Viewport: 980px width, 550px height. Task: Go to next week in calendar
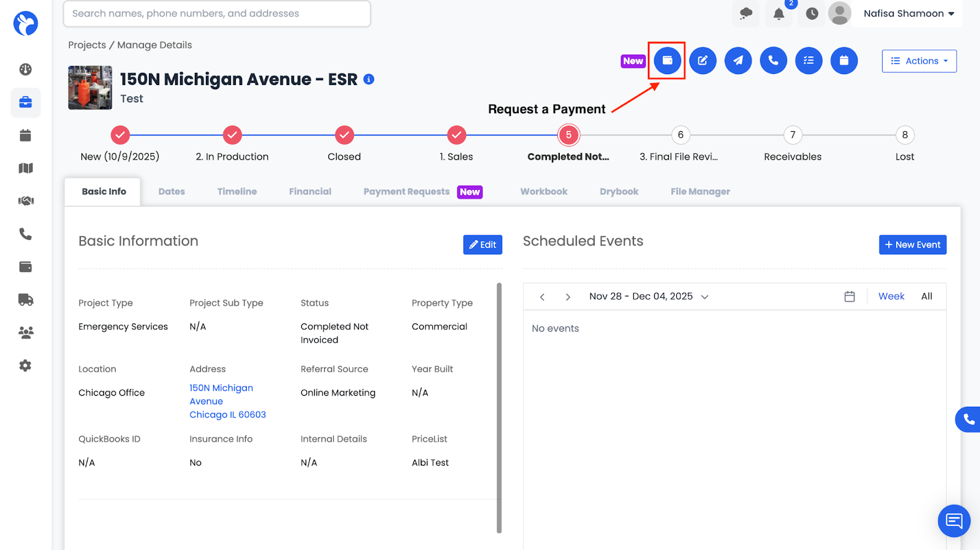coord(568,297)
